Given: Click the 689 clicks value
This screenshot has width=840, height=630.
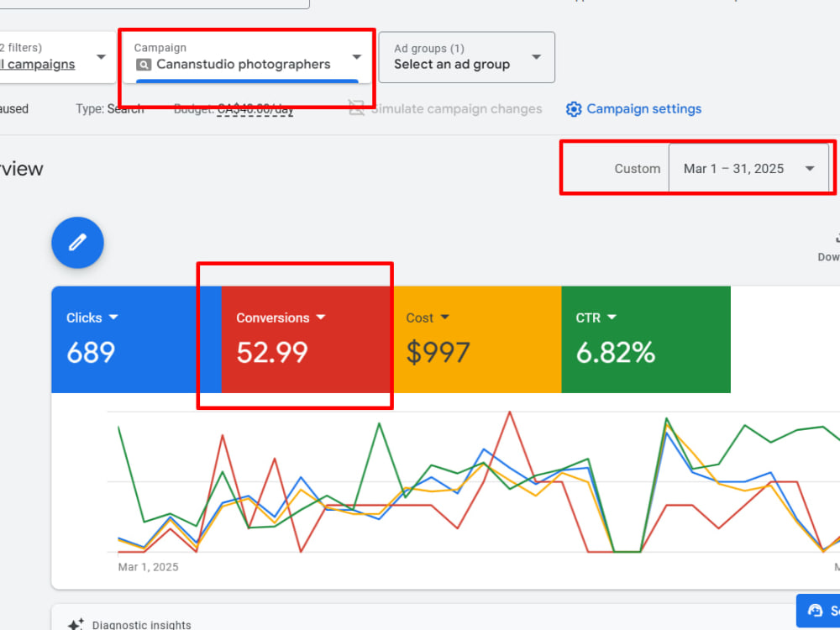Looking at the screenshot, I should [91, 353].
